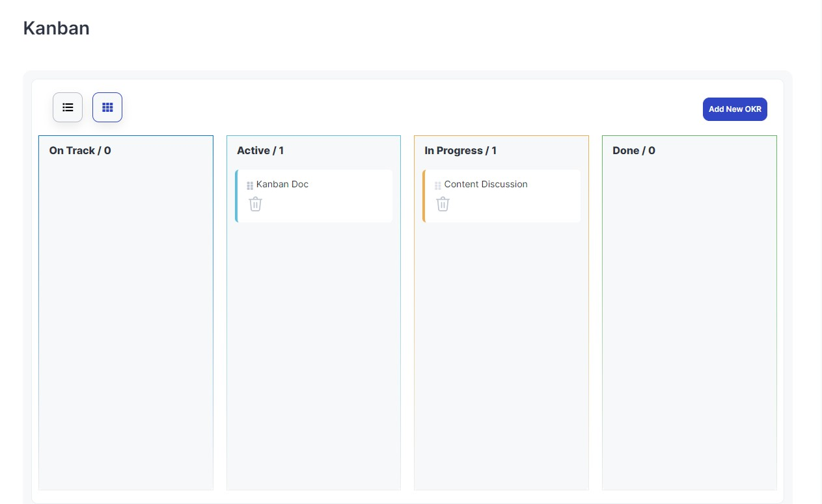Select the Done column header
This screenshot has height=504, width=822.
coord(633,150)
